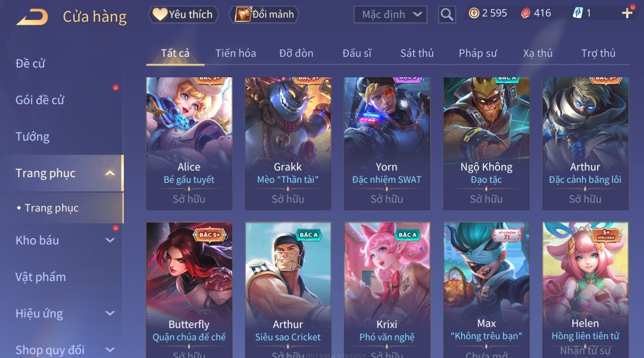Open Helen Hồng liên tiên tử skin
The width and height of the screenshot is (644, 358).
point(585,290)
